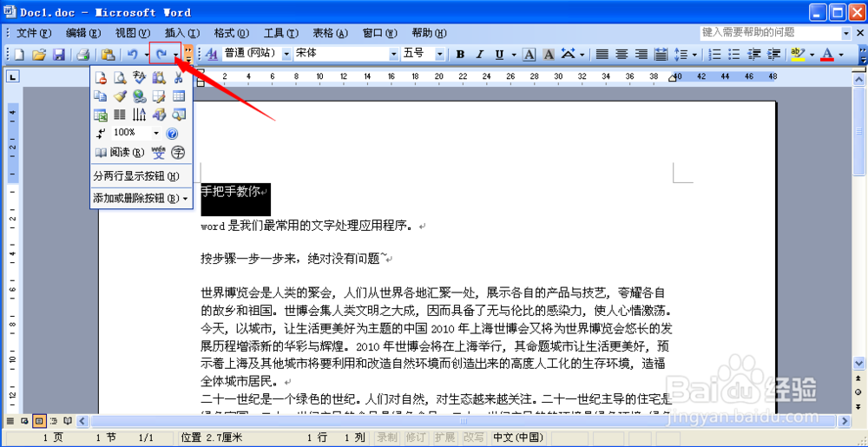Click the 阅读(R) reading layout button
Viewport: 868px width, 447px height.
(x=120, y=152)
